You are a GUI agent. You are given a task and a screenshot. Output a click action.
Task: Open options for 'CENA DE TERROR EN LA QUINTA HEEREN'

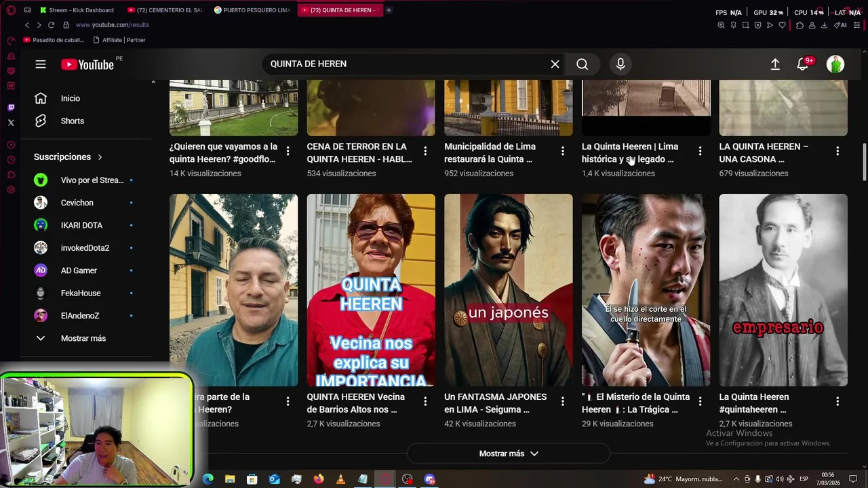point(425,150)
